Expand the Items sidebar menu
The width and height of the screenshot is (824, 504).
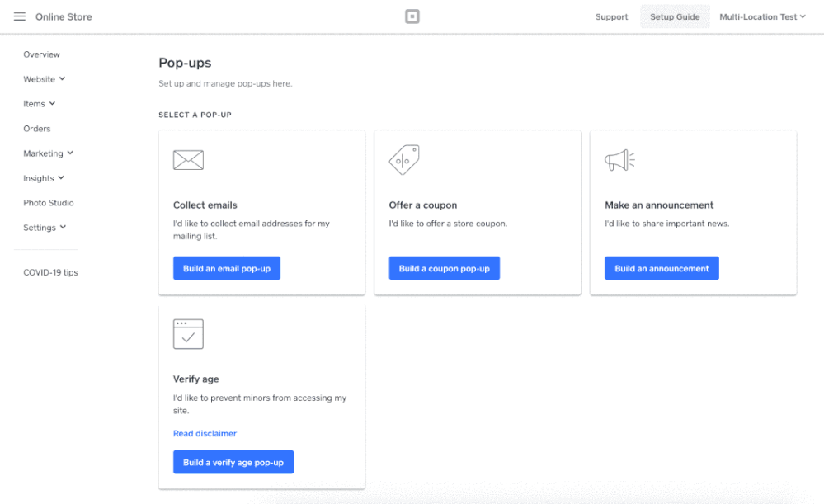click(39, 104)
